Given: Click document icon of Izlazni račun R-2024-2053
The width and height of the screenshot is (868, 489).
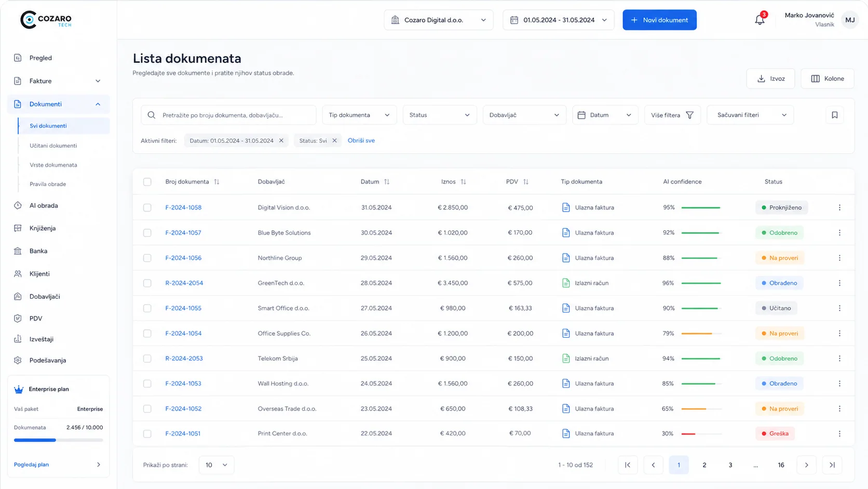Looking at the screenshot, I should (x=566, y=359).
